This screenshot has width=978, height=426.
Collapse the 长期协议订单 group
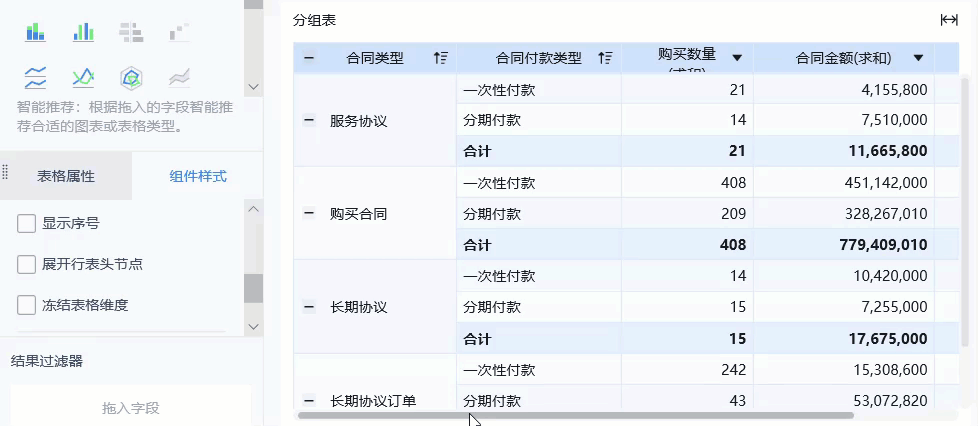(x=309, y=400)
